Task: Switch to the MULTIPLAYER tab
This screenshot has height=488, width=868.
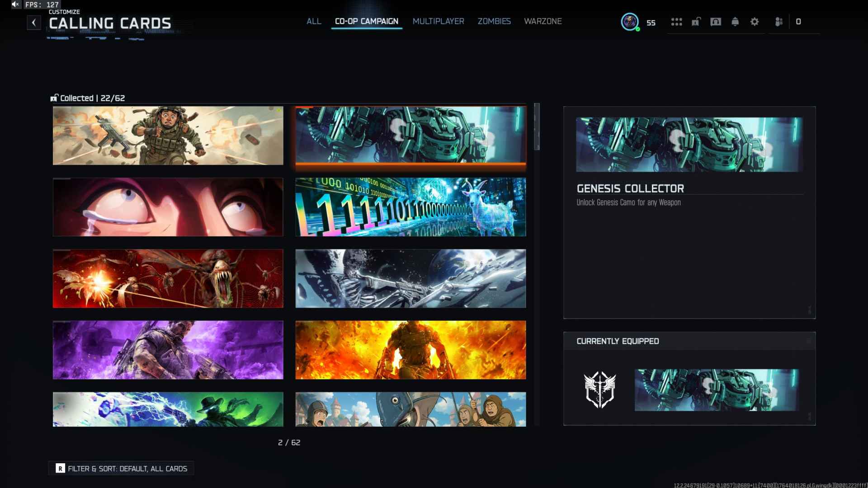Action: click(438, 21)
